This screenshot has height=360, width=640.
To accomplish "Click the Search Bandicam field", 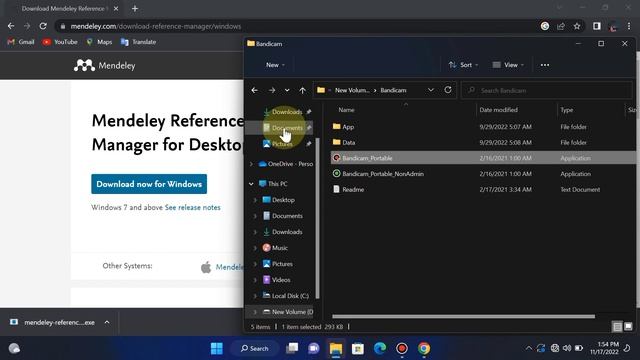I will click(547, 90).
